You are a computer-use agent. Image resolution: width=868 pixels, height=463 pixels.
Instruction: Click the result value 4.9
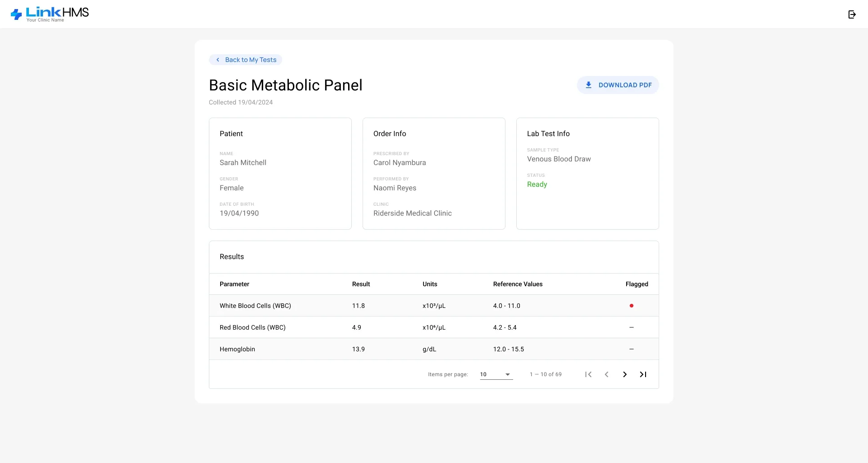pyautogui.click(x=357, y=327)
